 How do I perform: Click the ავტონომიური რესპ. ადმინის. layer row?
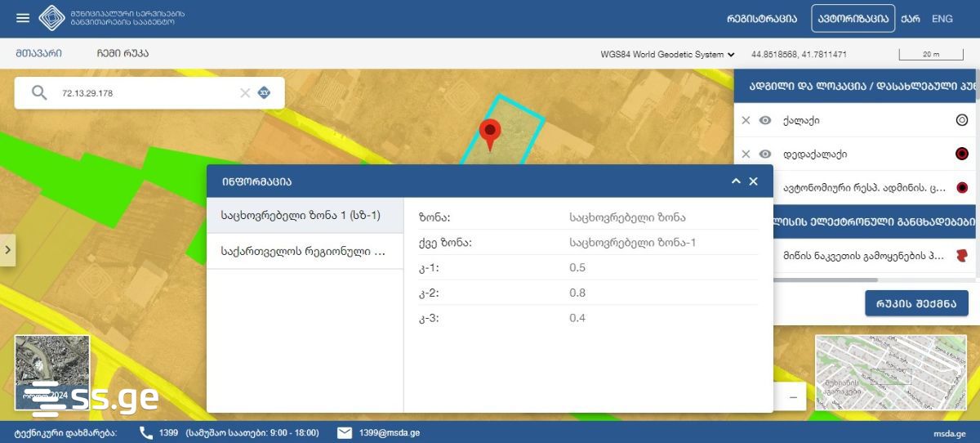(x=855, y=187)
